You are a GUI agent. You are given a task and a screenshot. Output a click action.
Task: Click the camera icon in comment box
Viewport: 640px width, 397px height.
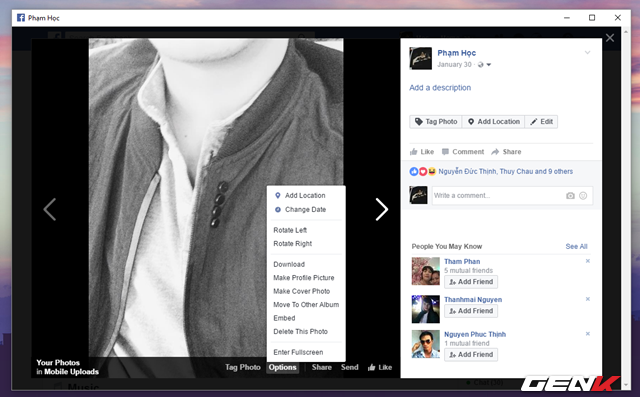570,196
